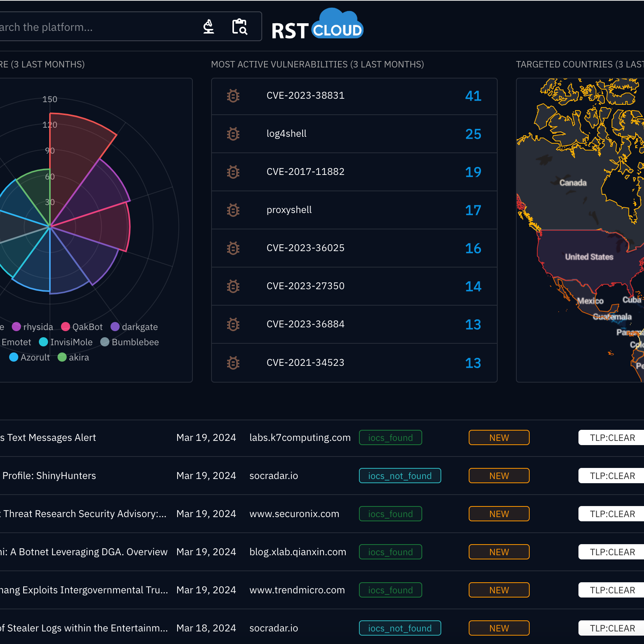The width and height of the screenshot is (644, 644).
Task: Click iocs_not_found tag on Mar 18 row
Action: coord(400,628)
